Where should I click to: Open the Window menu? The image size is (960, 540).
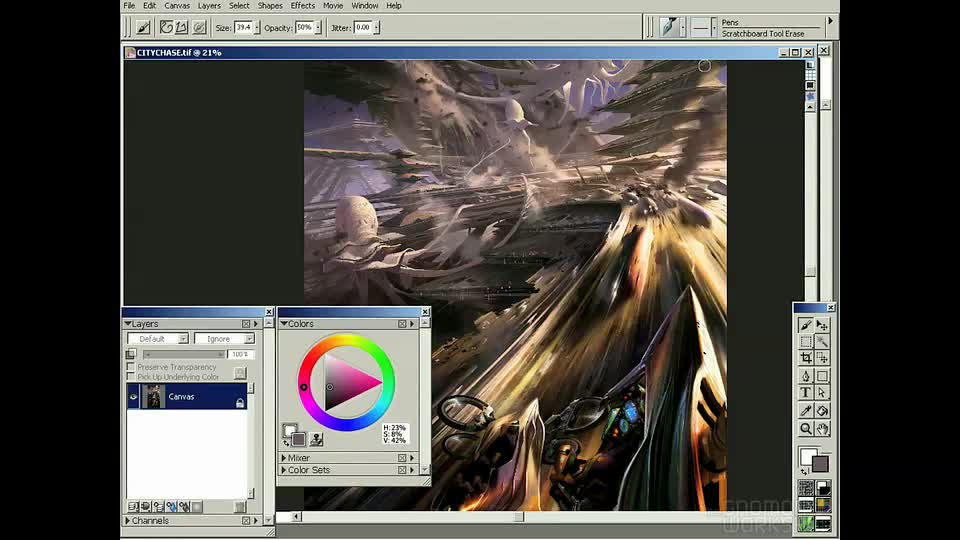[x=365, y=6]
